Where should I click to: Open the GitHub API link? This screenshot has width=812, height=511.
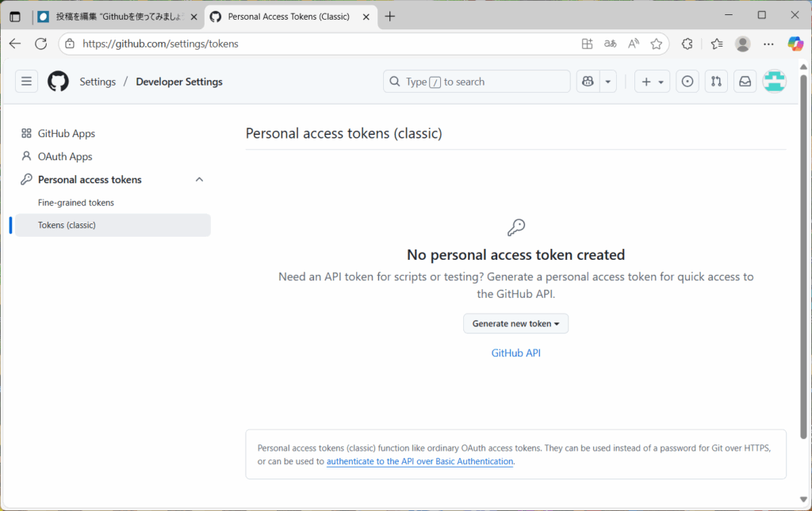(515, 353)
